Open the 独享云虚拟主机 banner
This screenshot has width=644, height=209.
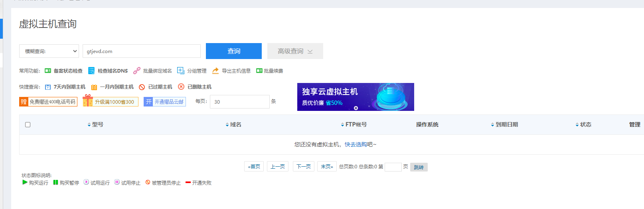(x=356, y=97)
